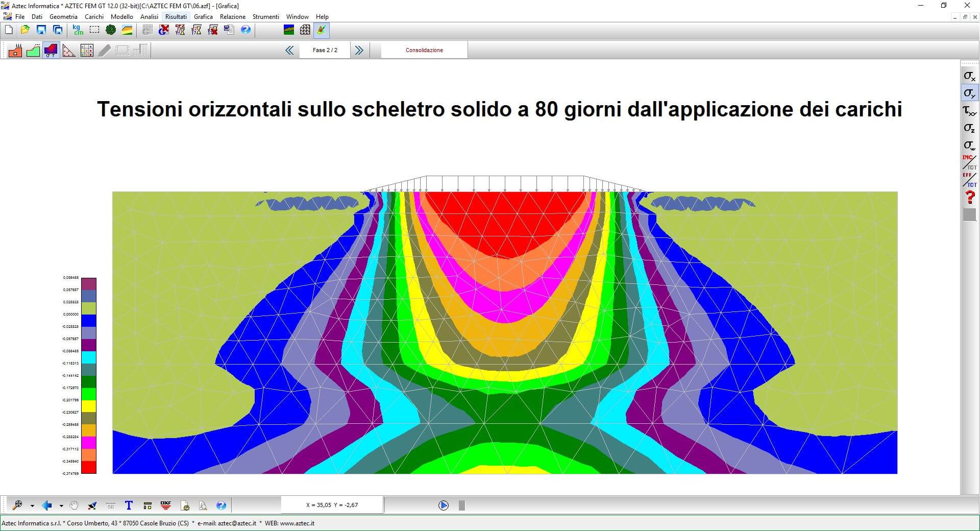Open the zoom tool dropdown arrow

tap(32, 506)
